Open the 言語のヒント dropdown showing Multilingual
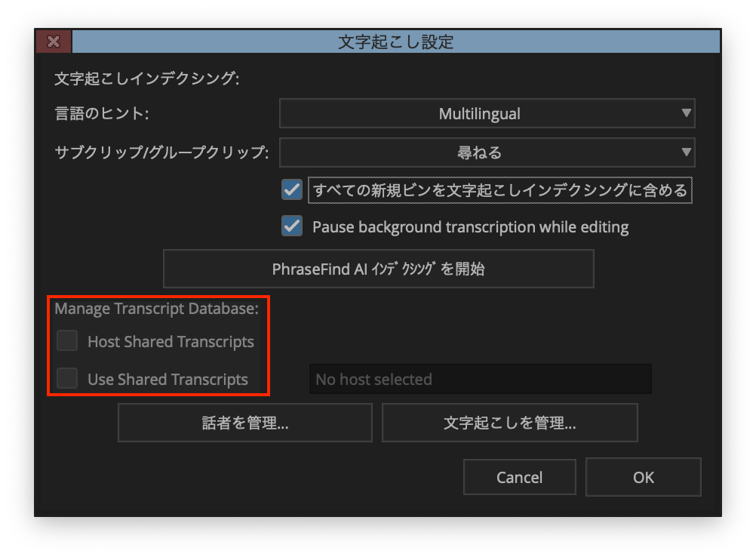Screen dimensions: 756x557 pyautogui.click(x=479, y=114)
